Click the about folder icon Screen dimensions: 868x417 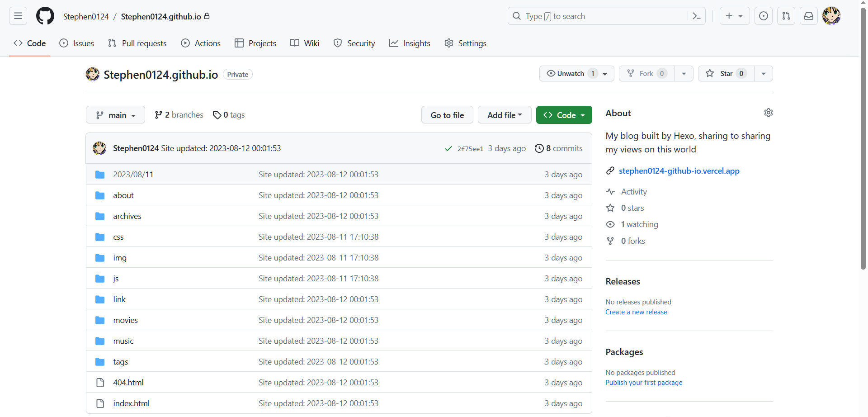(100, 195)
